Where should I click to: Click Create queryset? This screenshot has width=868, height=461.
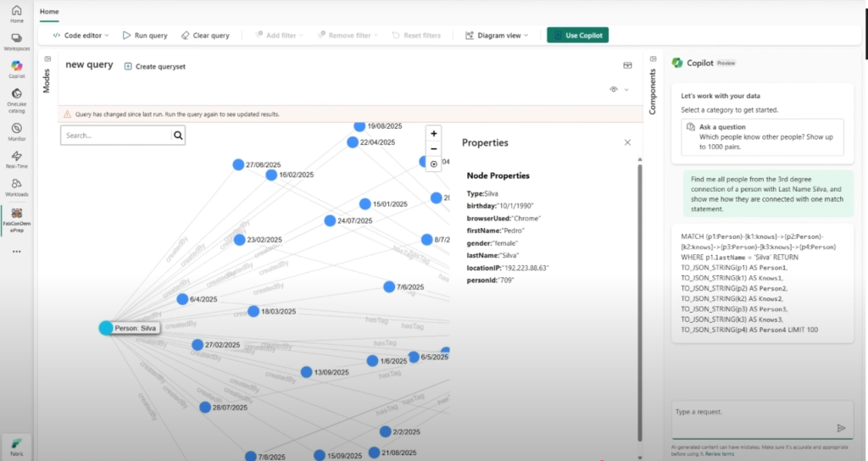pos(154,66)
